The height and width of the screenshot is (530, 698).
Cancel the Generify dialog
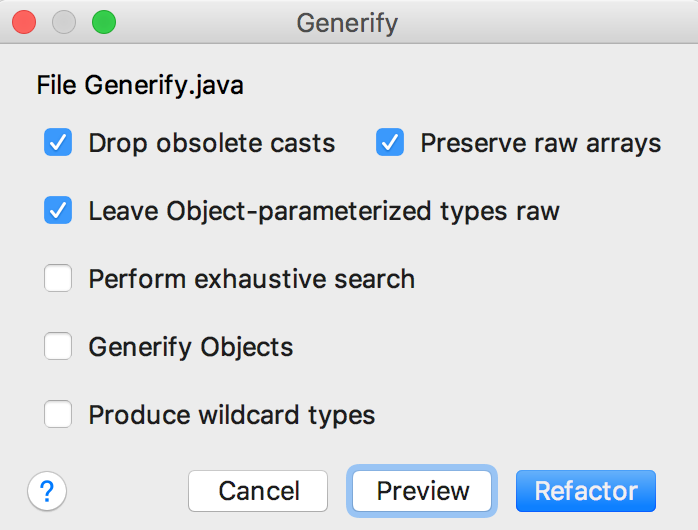pyautogui.click(x=258, y=491)
